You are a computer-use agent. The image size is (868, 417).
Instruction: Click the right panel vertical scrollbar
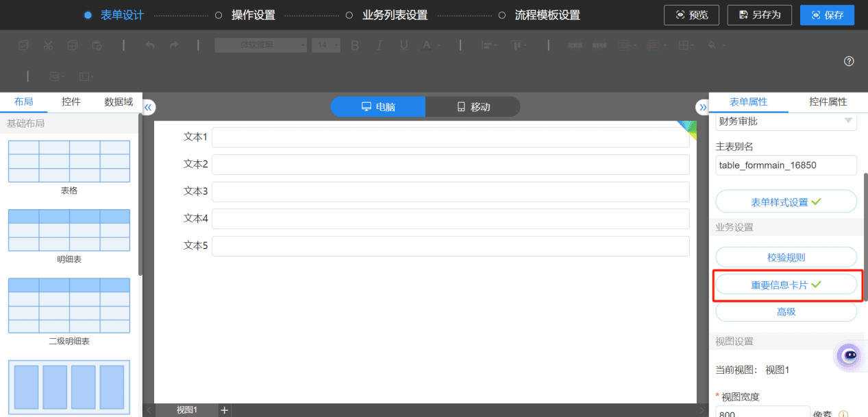tap(865, 237)
